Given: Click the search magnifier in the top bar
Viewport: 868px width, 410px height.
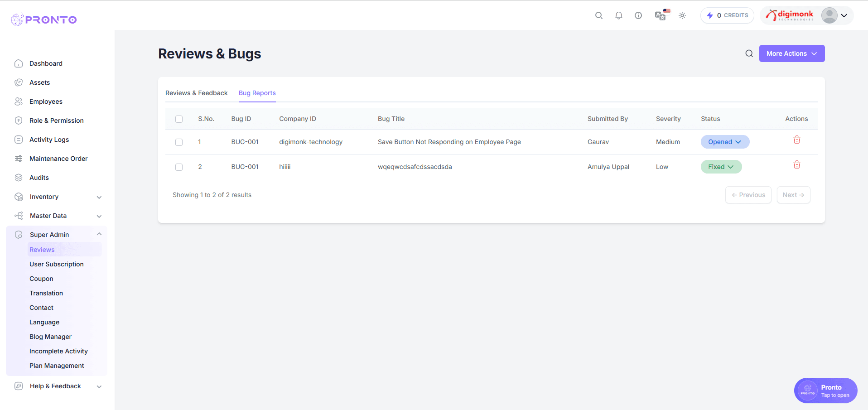Looking at the screenshot, I should (598, 15).
